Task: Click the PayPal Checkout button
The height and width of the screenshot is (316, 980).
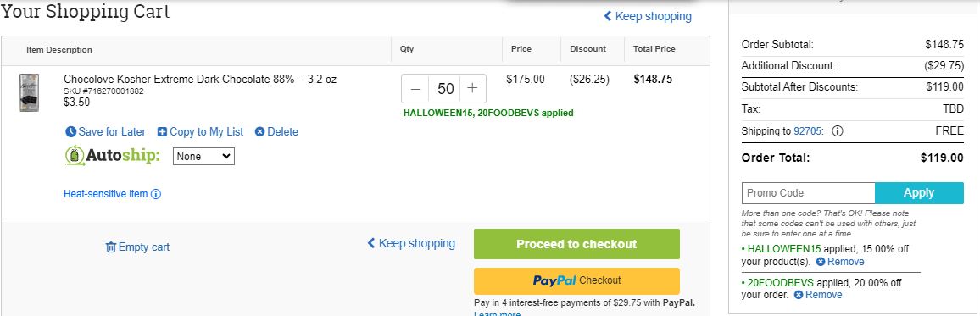Action: coord(576,280)
